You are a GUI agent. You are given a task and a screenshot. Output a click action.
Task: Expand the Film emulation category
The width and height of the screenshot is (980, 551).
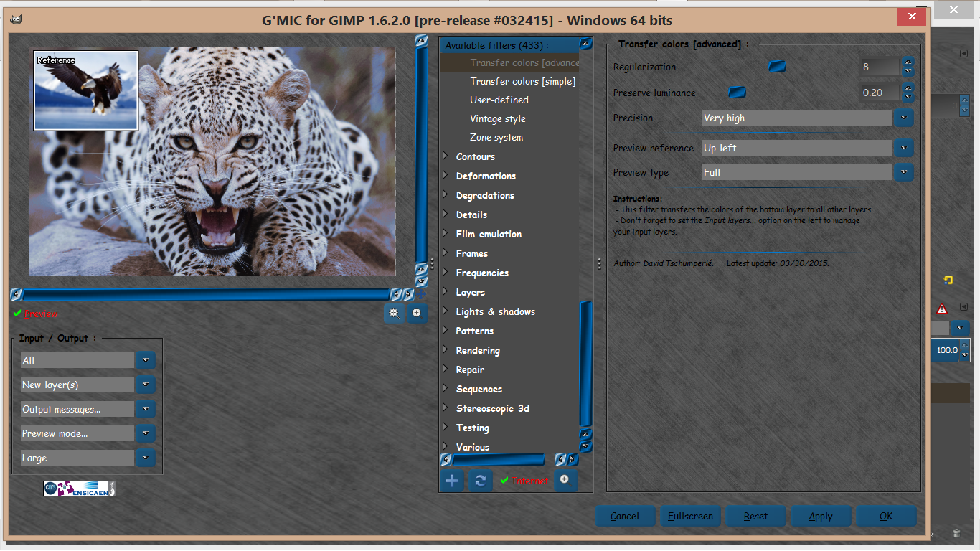coord(446,234)
